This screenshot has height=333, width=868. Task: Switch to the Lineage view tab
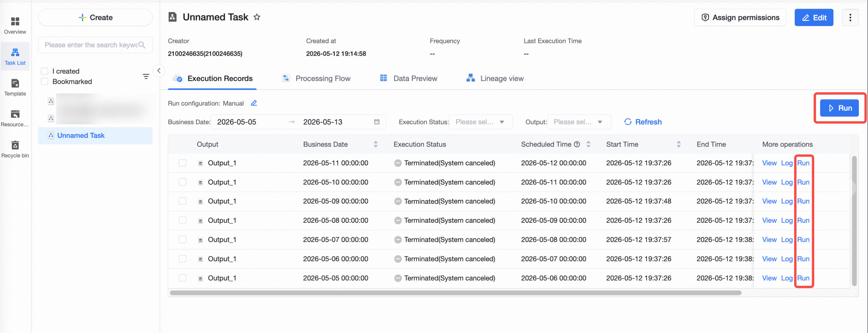click(495, 79)
